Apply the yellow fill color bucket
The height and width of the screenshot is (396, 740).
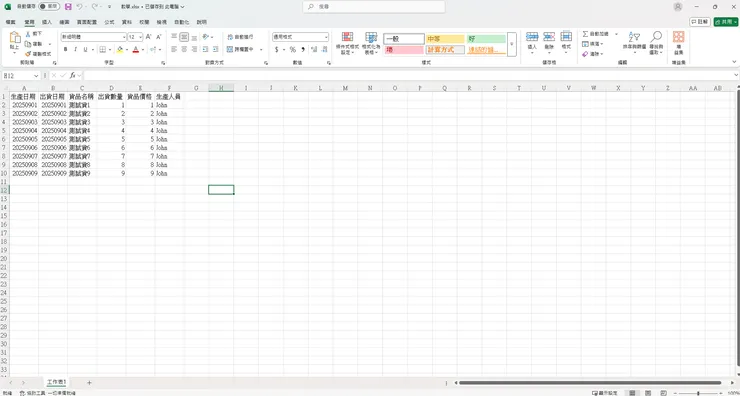(120, 49)
